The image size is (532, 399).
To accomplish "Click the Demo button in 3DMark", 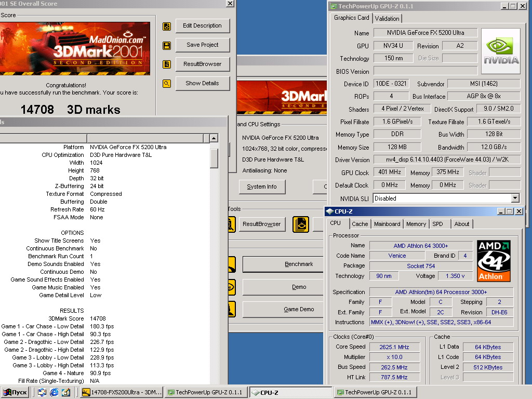I will coord(284,287).
